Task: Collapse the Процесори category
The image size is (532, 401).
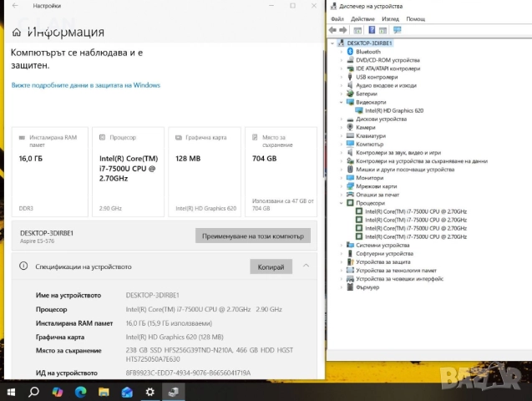Action: [x=342, y=203]
